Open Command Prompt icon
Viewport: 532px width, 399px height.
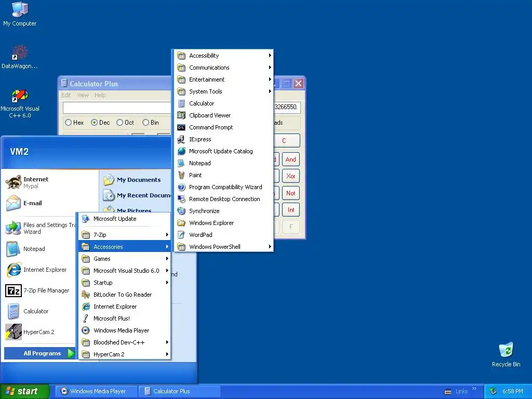pos(181,127)
